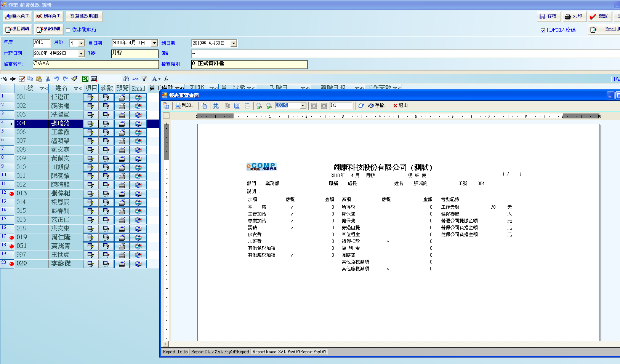Click 退出 to exit report preview
This screenshot has width=620, height=364.
[x=401, y=105]
